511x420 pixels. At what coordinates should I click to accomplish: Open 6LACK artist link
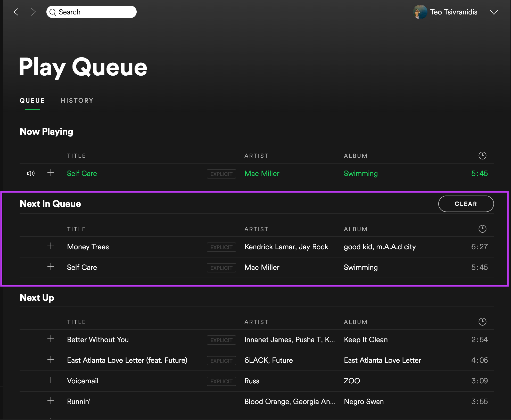[256, 360]
